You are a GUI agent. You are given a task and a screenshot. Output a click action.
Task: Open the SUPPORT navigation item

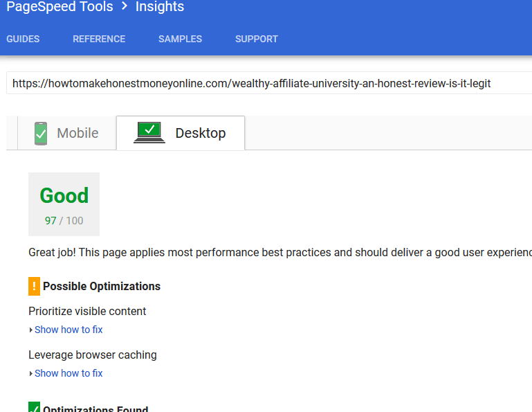click(257, 39)
